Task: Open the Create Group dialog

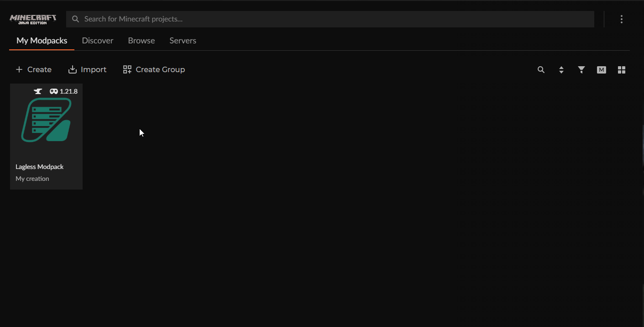Action: pos(154,69)
